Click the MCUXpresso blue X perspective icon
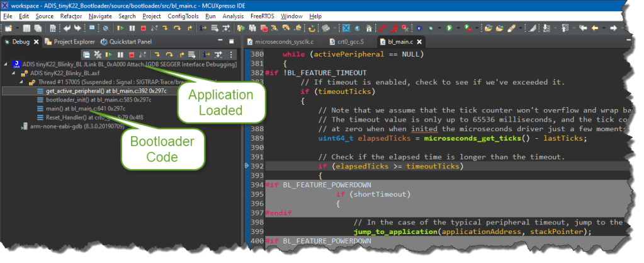The height and width of the screenshot is (263, 644). pos(346,28)
